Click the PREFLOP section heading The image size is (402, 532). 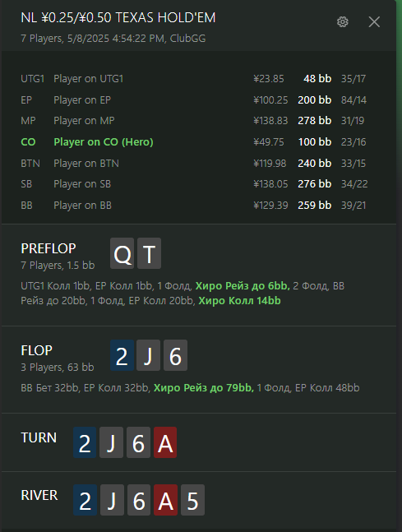(x=49, y=248)
